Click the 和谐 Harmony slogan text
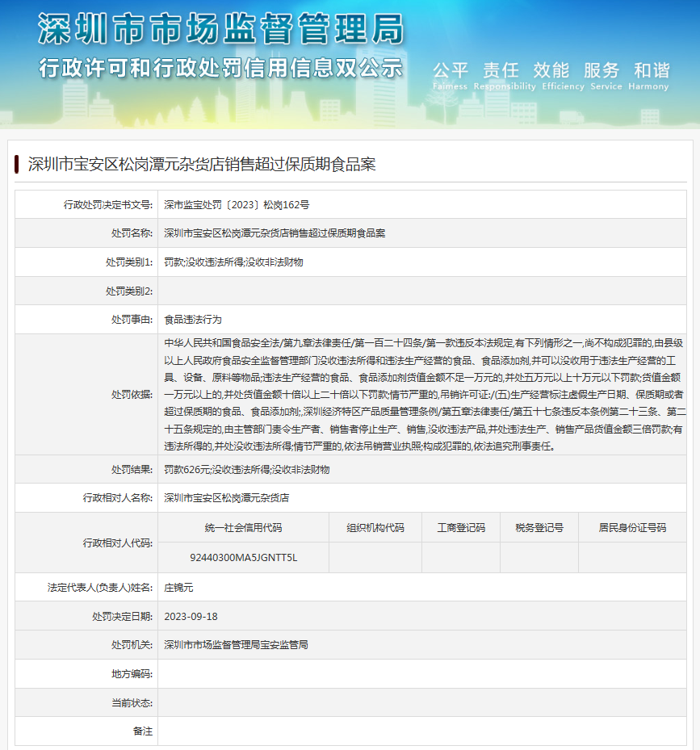 651,75
